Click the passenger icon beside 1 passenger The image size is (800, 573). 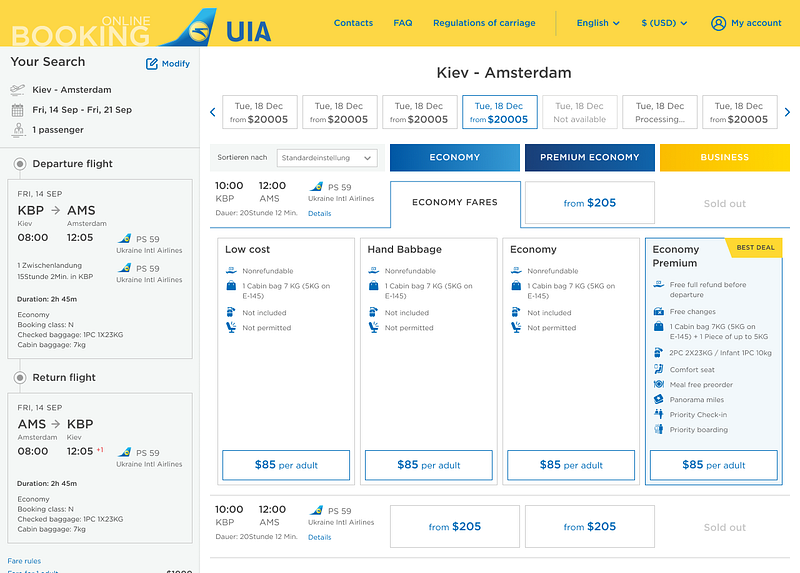click(18, 130)
